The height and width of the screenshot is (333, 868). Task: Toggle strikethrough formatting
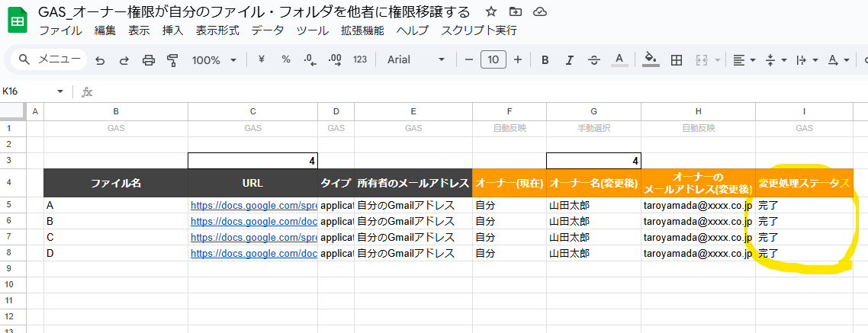(594, 60)
